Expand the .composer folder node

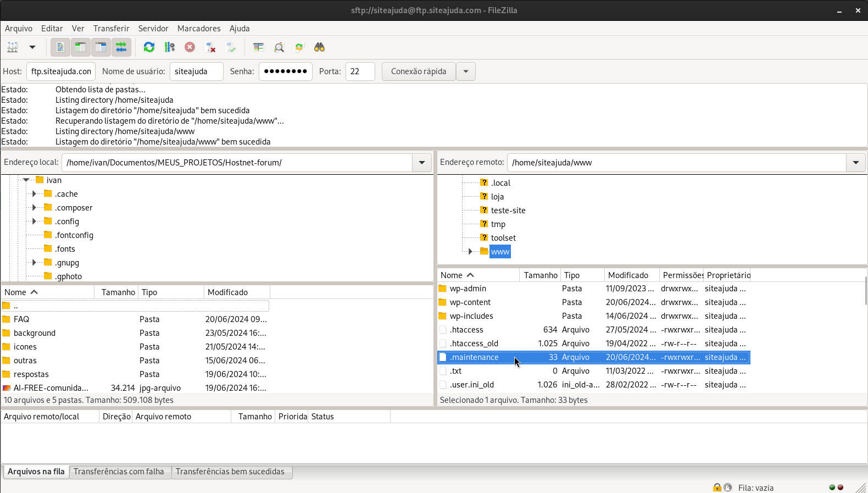point(34,207)
